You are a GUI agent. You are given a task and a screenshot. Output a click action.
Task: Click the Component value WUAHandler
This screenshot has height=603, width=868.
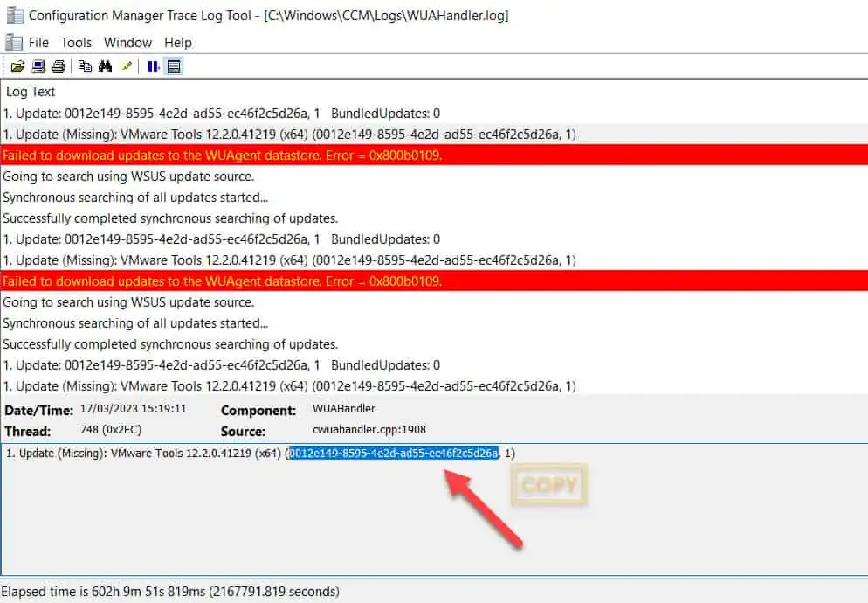pyautogui.click(x=344, y=409)
